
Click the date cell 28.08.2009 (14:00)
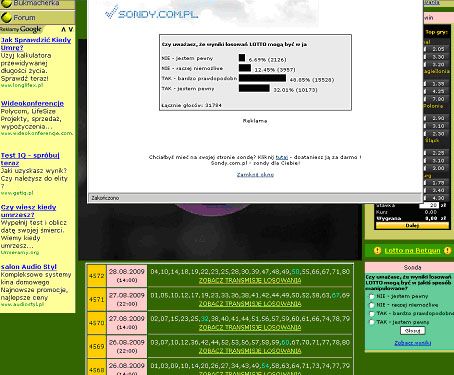click(x=127, y=276)
